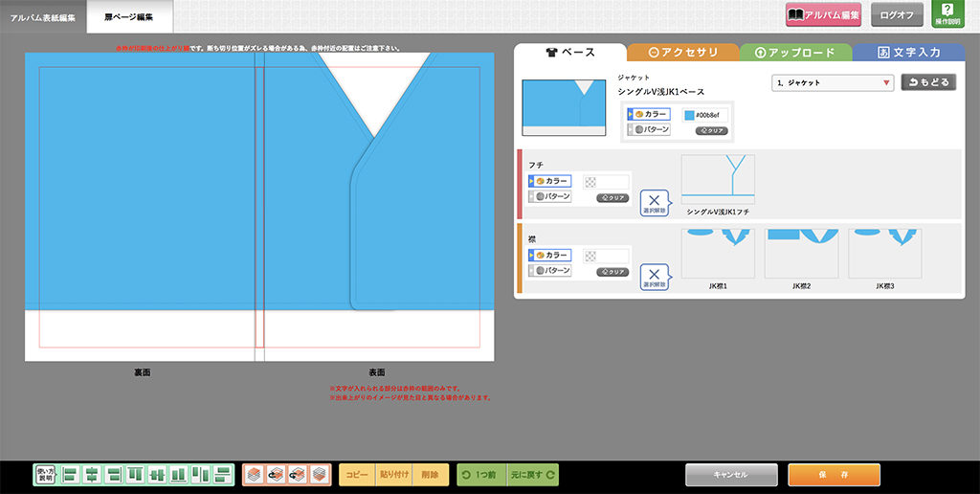
Task: Click コピー button
Action: 358,475
